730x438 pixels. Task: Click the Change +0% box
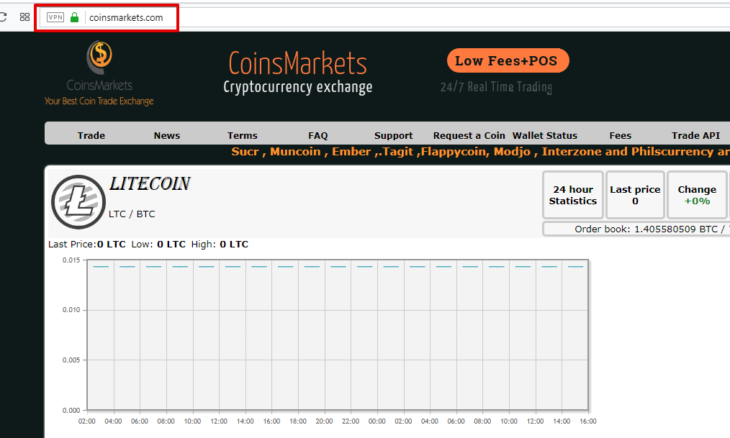pos(697,195)
